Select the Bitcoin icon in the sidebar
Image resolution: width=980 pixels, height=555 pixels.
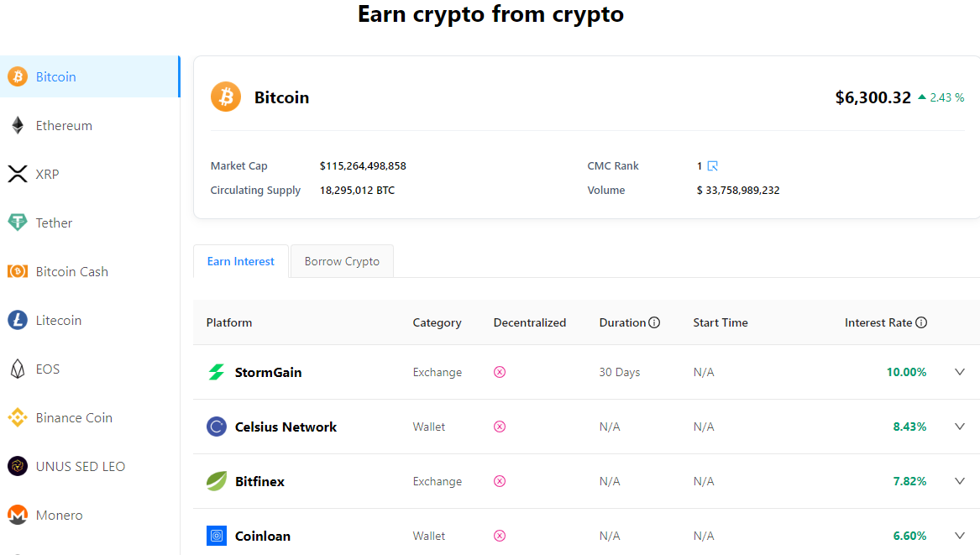[x=18, y=76]
